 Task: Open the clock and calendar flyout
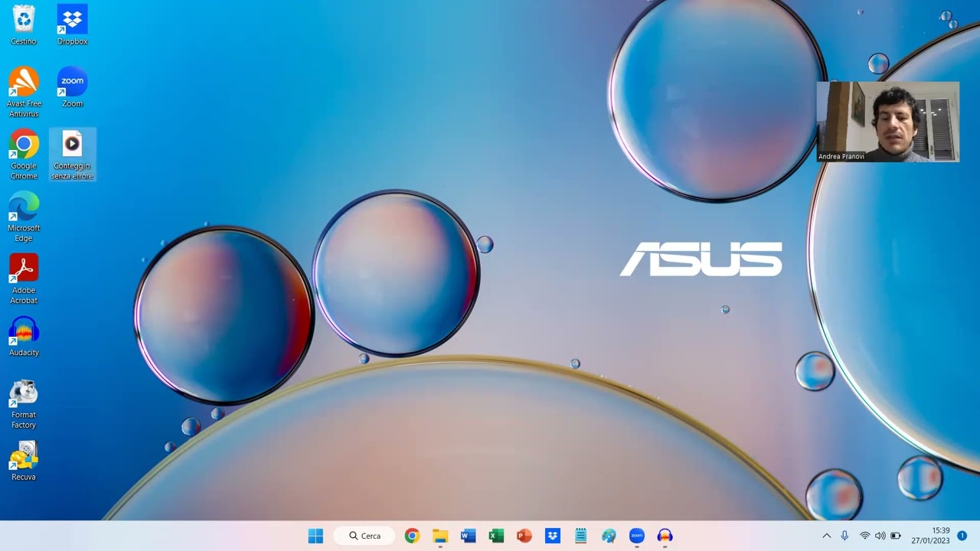(930, 536)
